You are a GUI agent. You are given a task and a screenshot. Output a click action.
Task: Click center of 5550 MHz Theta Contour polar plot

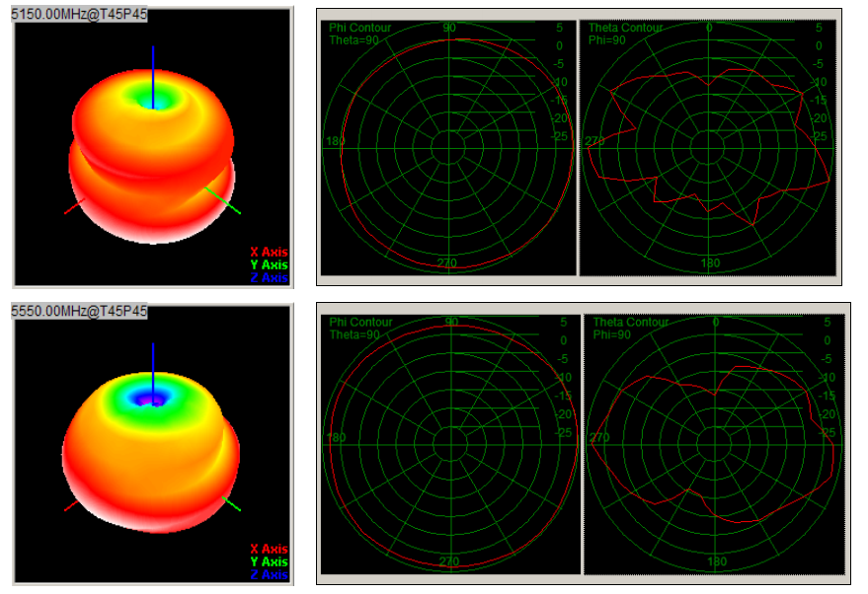[715, 441]
